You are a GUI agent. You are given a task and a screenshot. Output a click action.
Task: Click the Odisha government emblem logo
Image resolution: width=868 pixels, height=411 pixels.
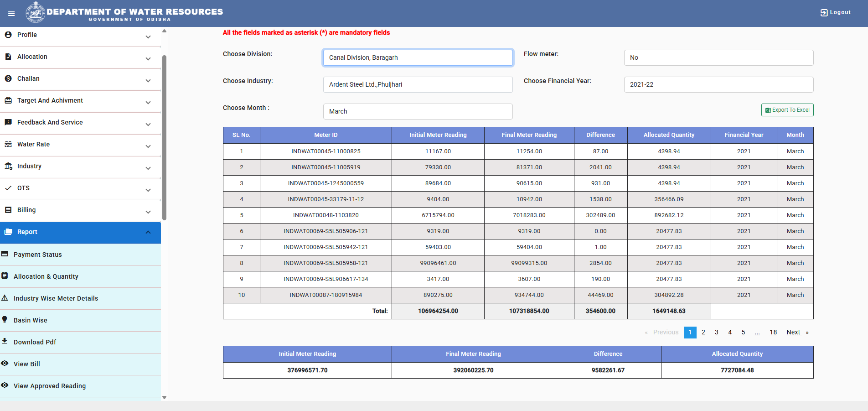click(x=35, y=12)
